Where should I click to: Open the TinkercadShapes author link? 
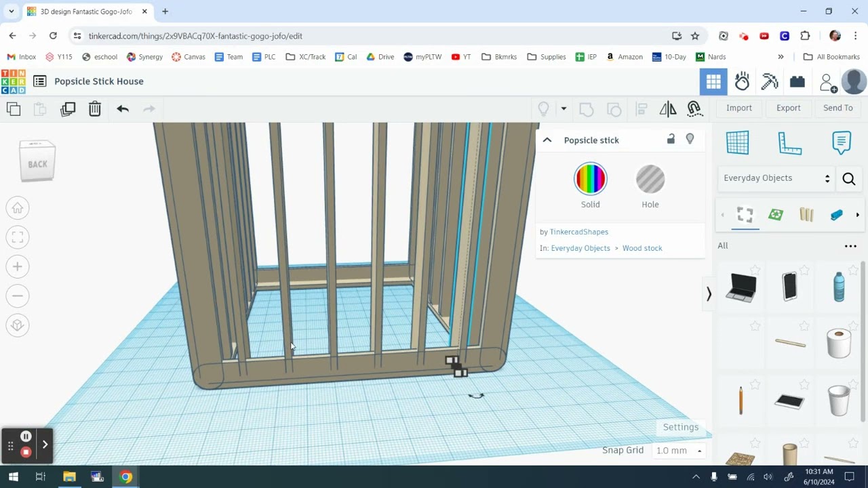click(x=579, y=232)
